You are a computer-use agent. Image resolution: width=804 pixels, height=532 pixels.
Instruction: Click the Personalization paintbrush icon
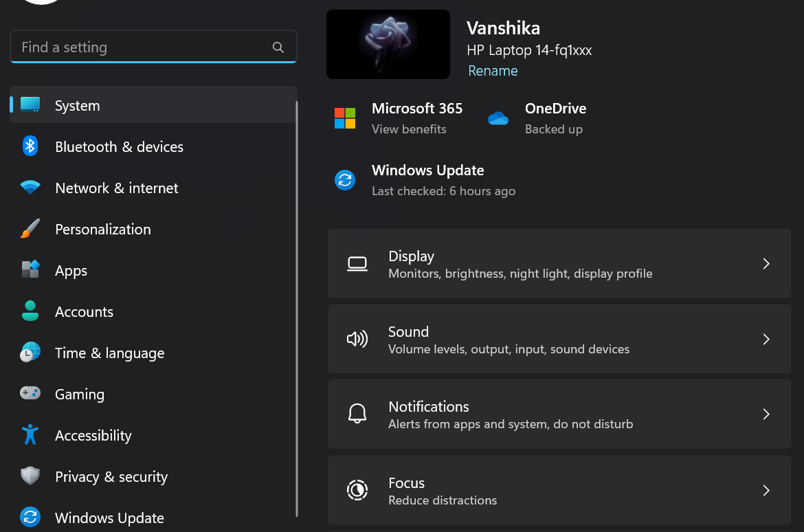click(30, 229)
